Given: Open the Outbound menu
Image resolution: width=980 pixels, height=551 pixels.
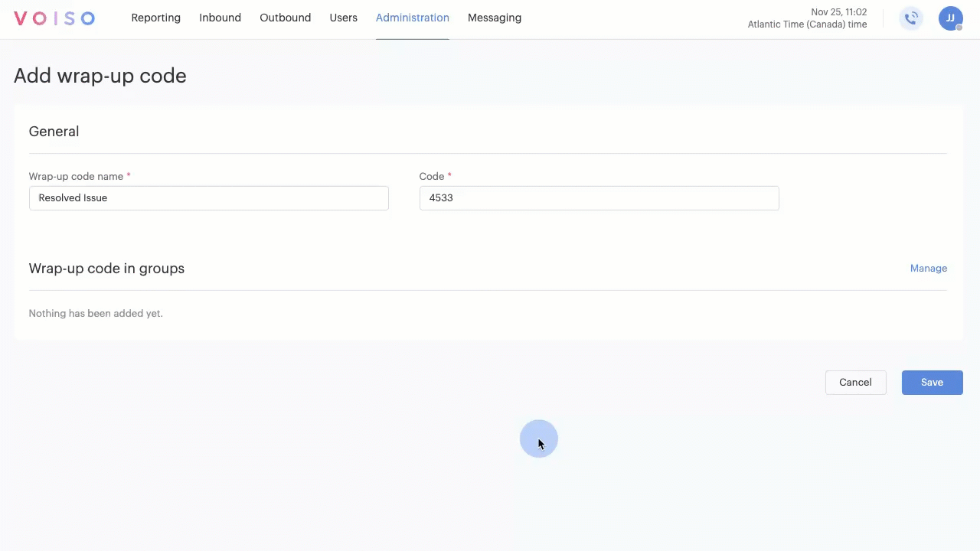Looking at the screenshot, I should point(285,18).
